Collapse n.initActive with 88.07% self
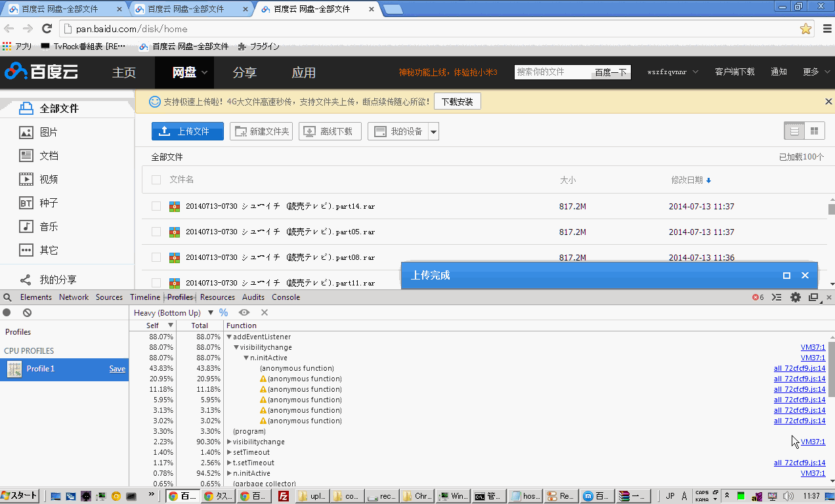The width and height of the screenshot is (835, 504). 246,358
